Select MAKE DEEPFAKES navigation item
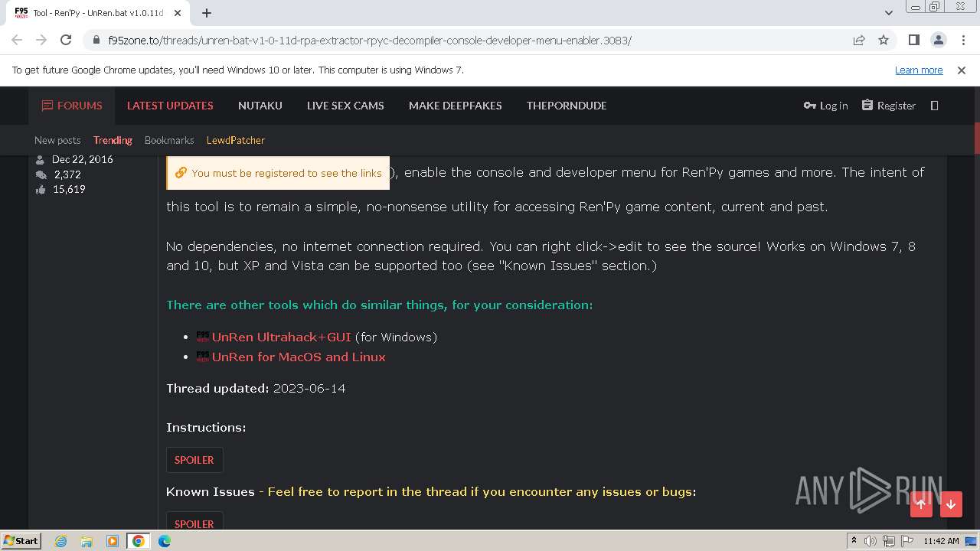 pos(456,106)
